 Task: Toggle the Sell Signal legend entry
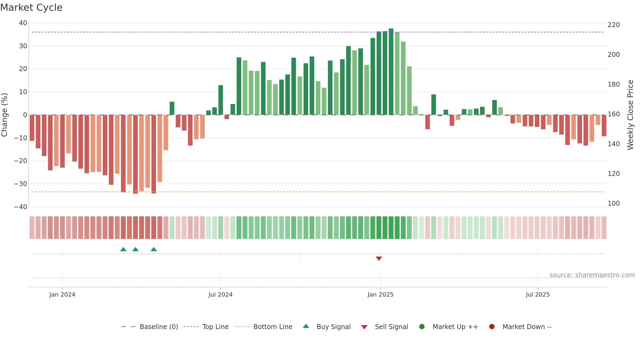(385, 327)
